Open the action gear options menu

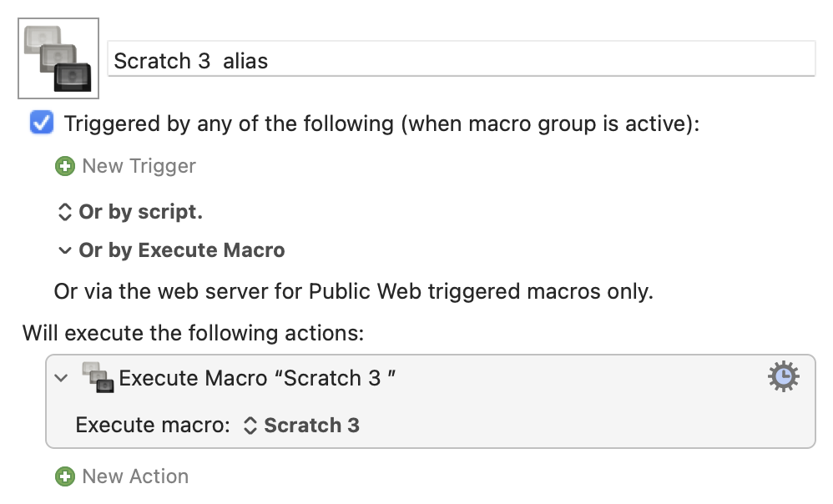click(x=784, y=376)
